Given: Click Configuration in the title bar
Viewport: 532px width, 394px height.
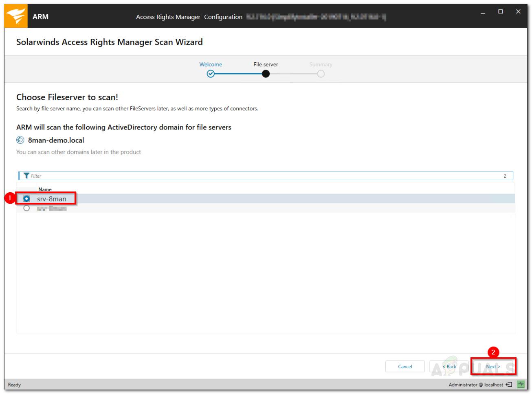Looking at the screenshot, I should (223, 17).
